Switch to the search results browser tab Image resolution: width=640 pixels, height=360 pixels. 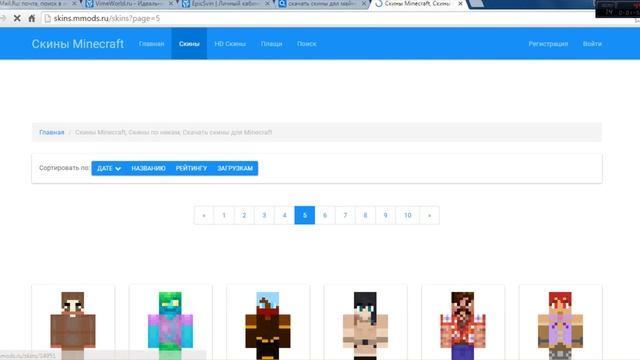[322, 4]
